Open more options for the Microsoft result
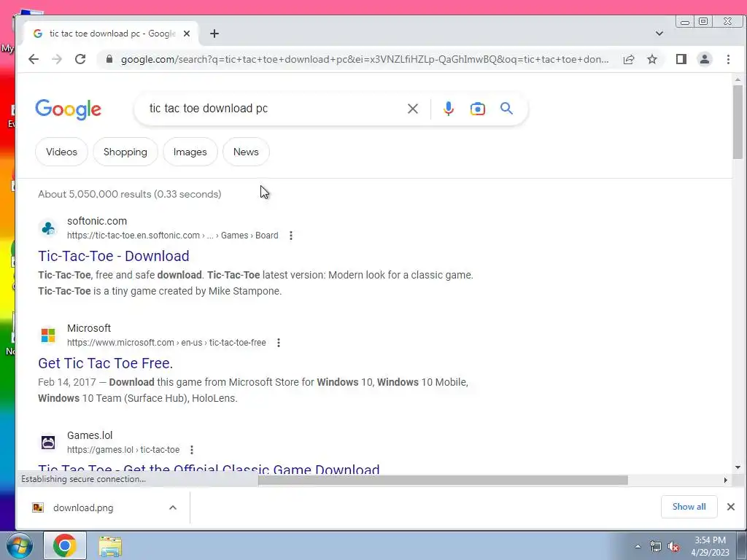Screen dimensions: 747x560 [x=278, y=343]
